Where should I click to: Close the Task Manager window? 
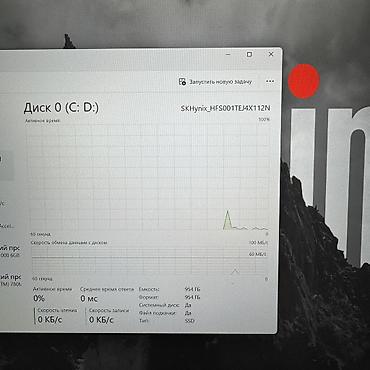click(x=271, y=54)
